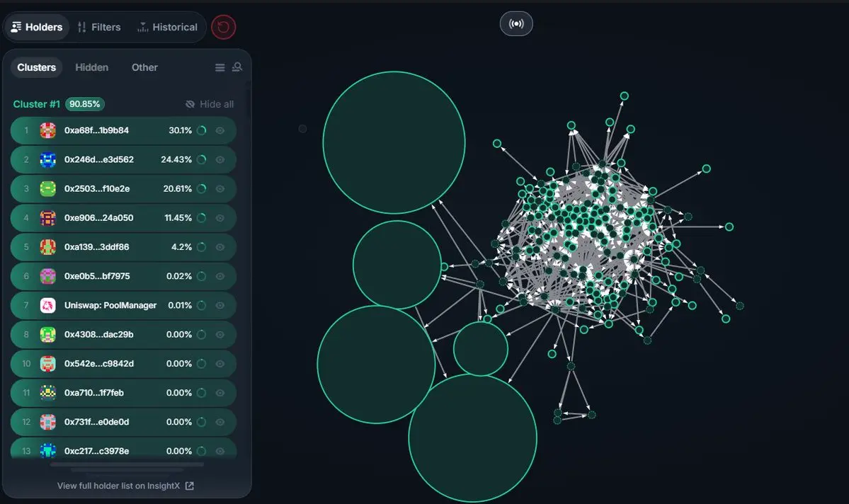Viewport: 849px width, 504px height.
Task: Hide holder 0x246d...e3d562 with eye icon
Action: pos(220,160)
